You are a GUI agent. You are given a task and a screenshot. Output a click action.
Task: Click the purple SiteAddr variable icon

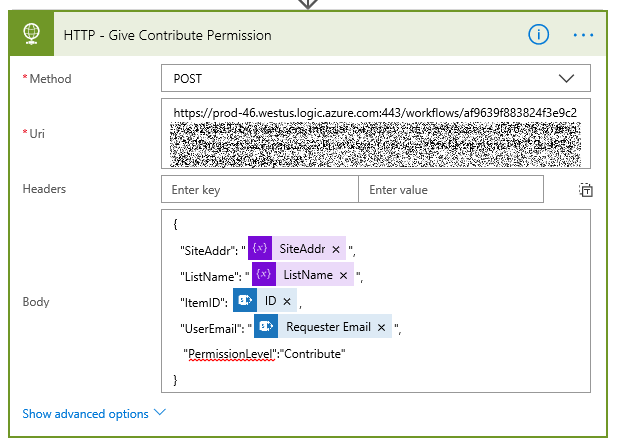tap(260, 248)
